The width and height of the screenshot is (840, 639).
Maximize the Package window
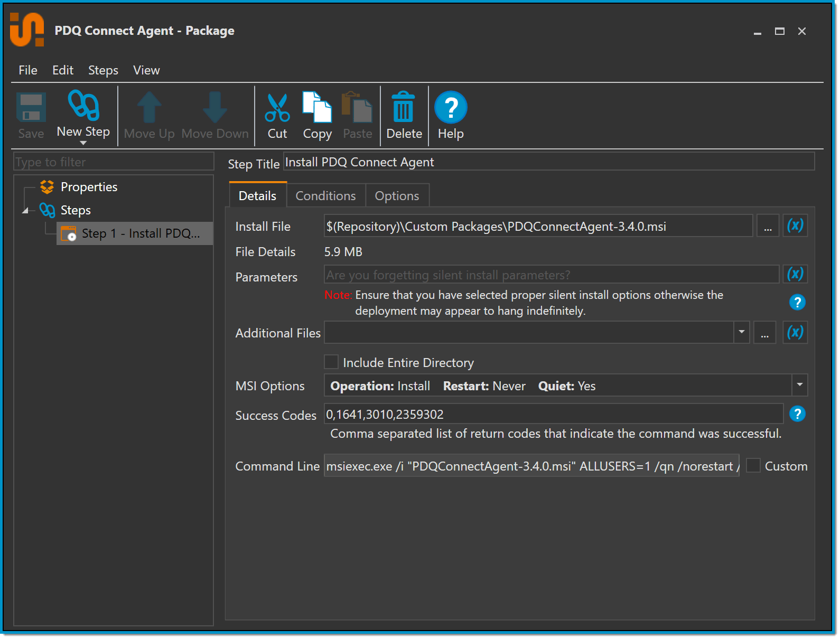tap(780, 31)
